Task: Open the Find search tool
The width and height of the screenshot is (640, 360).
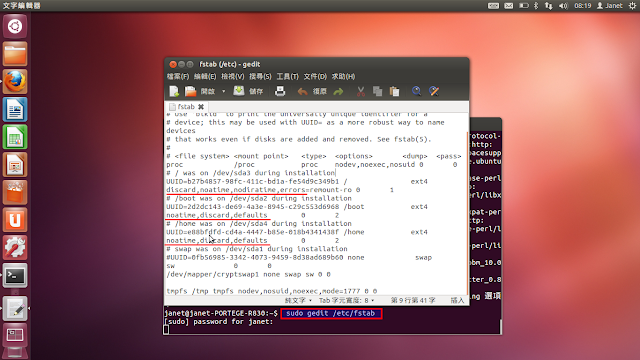Action: [416, 91]
